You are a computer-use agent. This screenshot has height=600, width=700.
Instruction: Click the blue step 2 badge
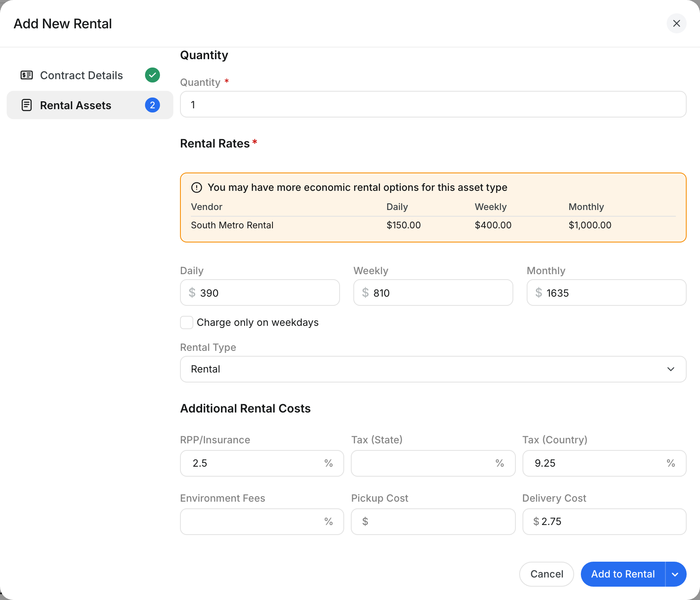point(152,105)
